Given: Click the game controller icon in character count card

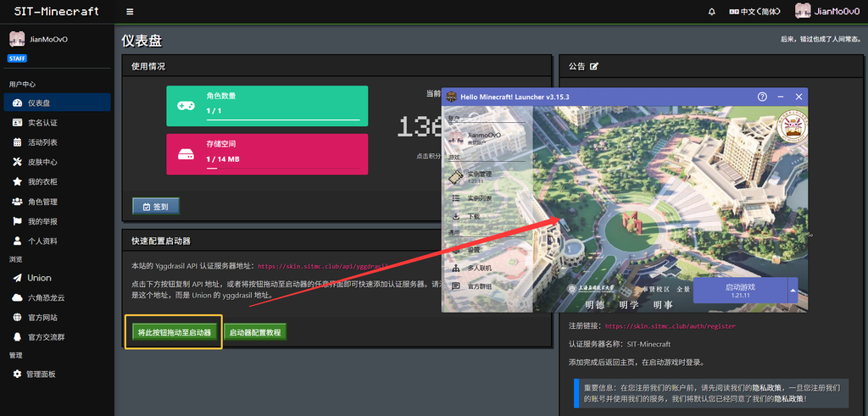Looking at the screenshot, I should click(x=186, y=105).
